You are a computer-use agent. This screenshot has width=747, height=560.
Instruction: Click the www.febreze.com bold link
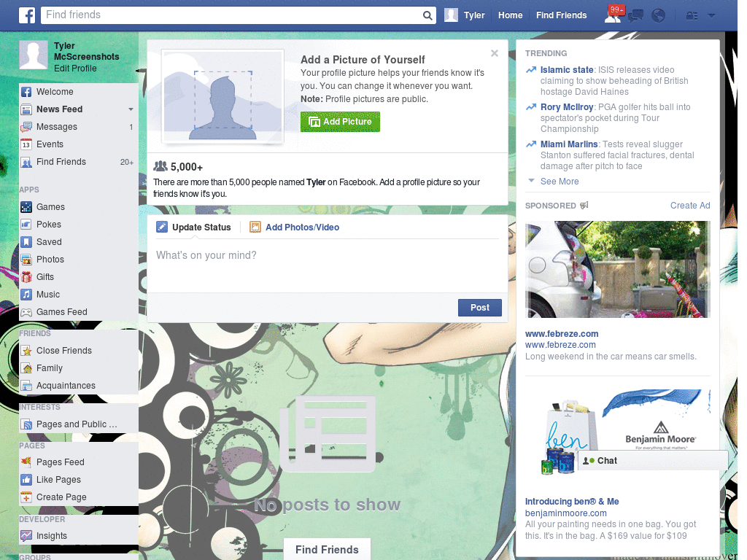[x=562, y=334]
